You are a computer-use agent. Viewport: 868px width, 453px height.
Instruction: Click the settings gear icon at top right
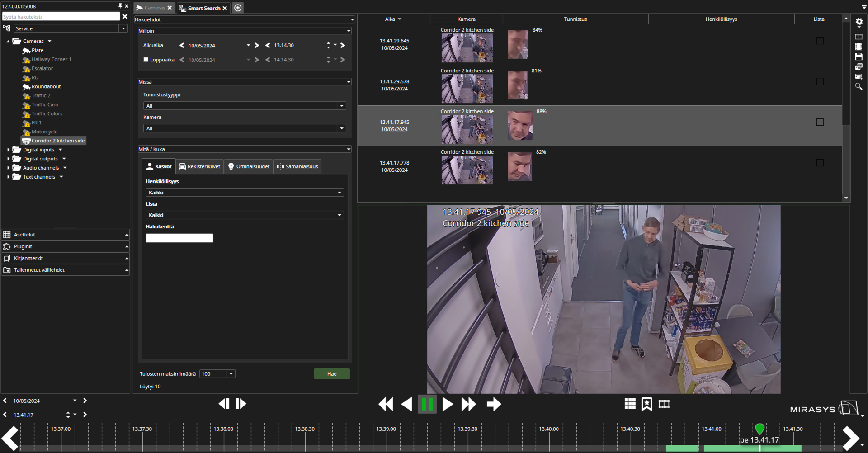[859, 22]
